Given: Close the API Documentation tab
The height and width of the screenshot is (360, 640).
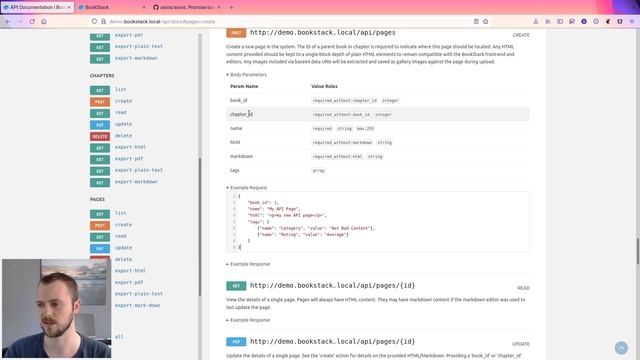Looking at the screenshot, I should click(x=69, y=7).
